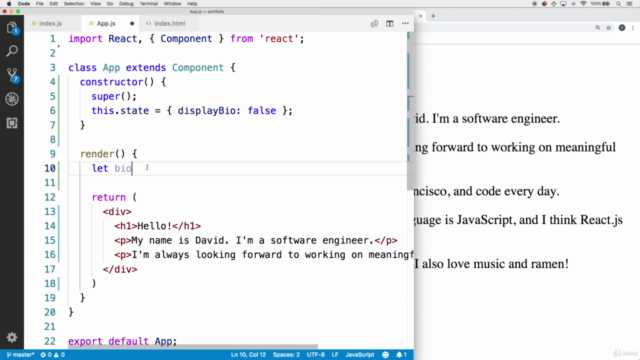Click the horizontal scrollbar of the editor
The width and height of the screenshot is (640, 360).
(x=193, y=347)
